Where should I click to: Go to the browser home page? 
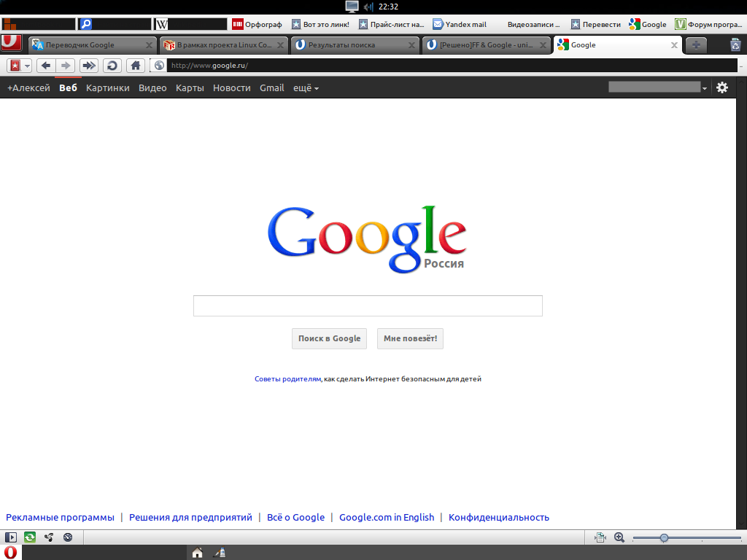coord(134,66)
